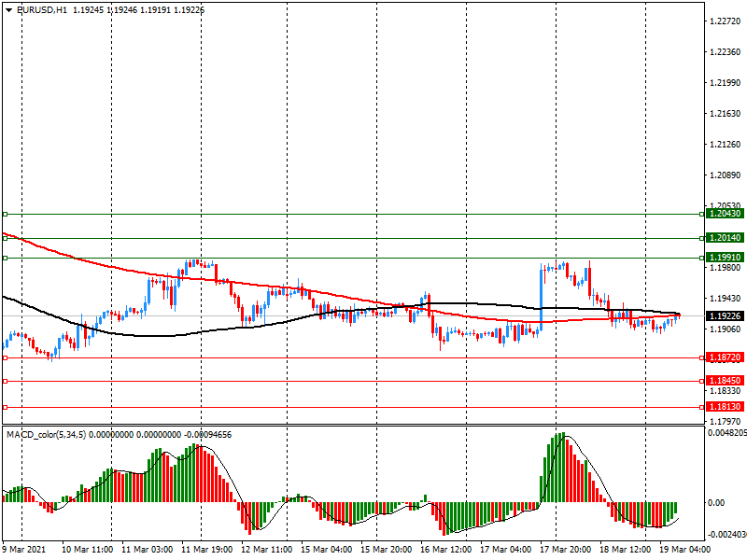Image resolution: width=747 pixels, height=560 pixels.
Task: Click the 1.21260 price scale value
Action: click(726, 145)
